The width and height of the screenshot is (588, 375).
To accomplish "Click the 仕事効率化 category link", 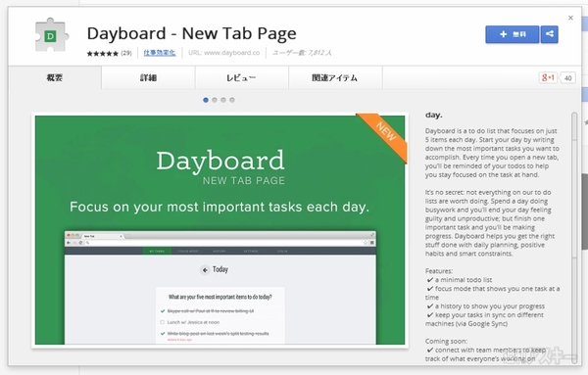I will [160, 53].
